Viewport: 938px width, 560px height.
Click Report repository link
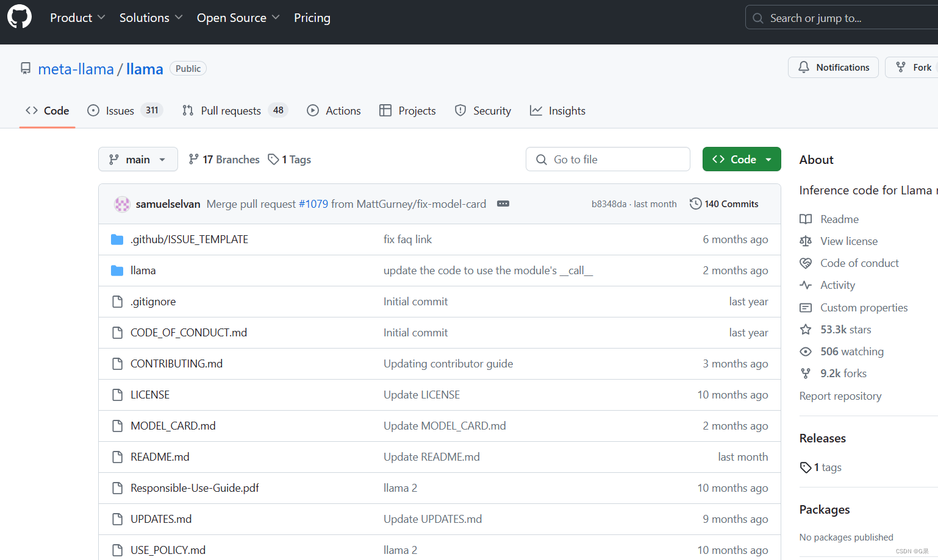pyautogui.click(x=840, y=396)
